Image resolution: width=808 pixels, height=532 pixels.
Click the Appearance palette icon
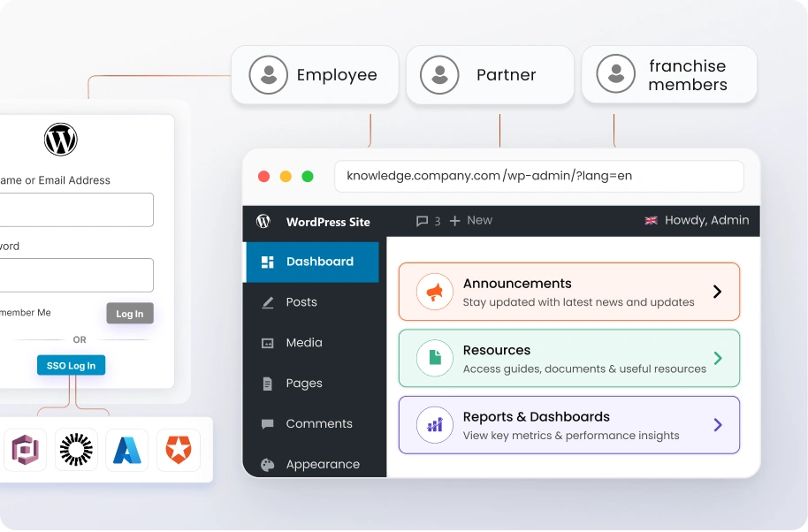[x=268, y=465]
